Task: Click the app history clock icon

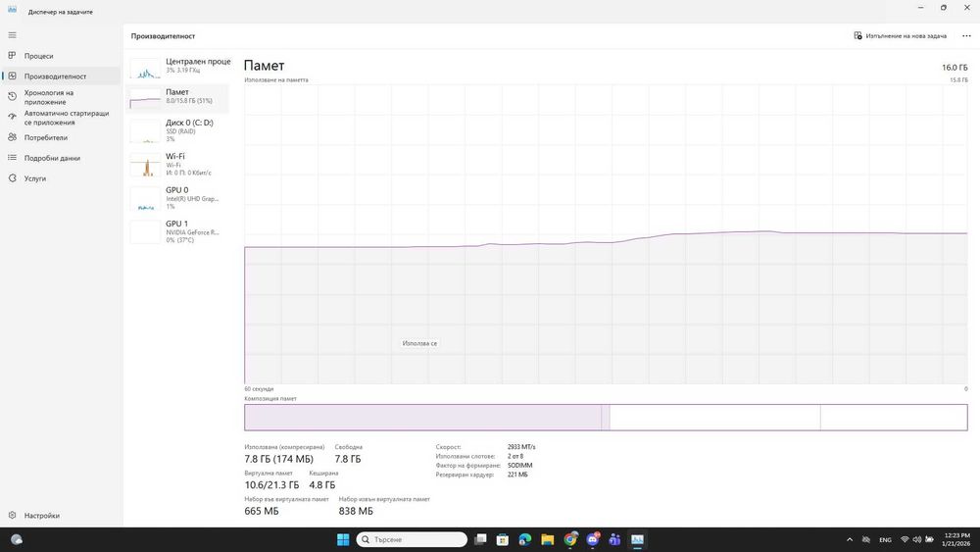Action: click(x=12, y=96)
